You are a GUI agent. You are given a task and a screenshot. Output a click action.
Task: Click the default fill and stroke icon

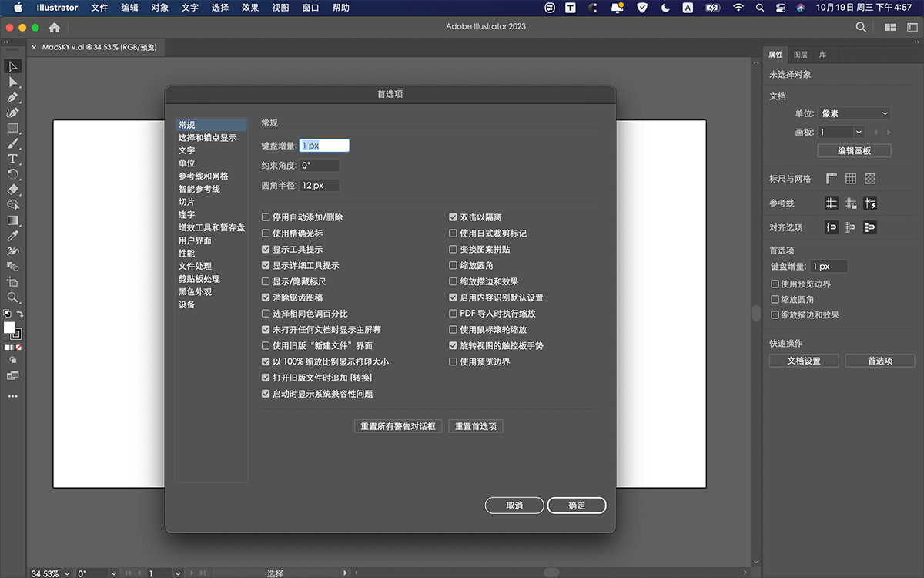tap(7, 314)
